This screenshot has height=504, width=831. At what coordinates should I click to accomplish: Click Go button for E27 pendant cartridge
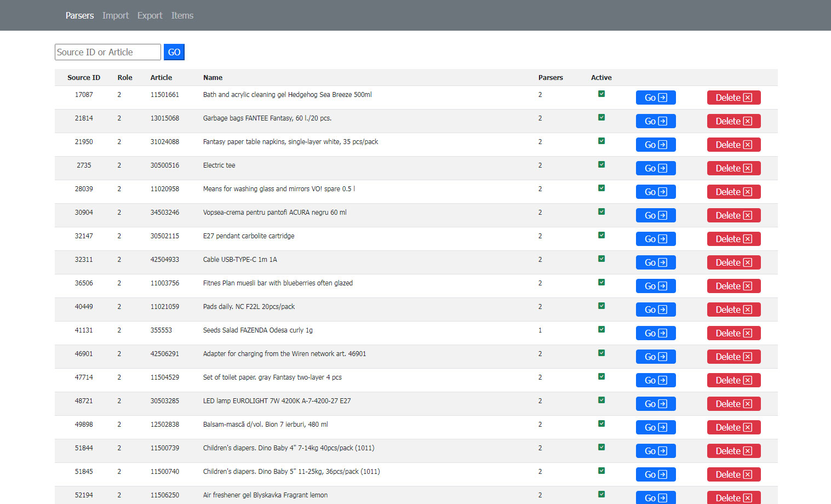[x=655, y=239]
